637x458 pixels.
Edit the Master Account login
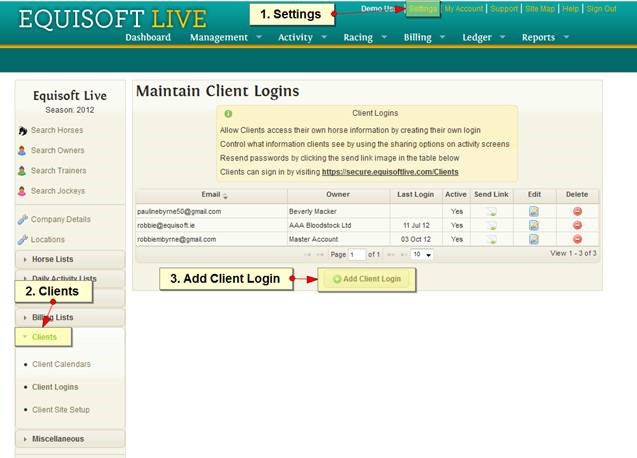534,239
